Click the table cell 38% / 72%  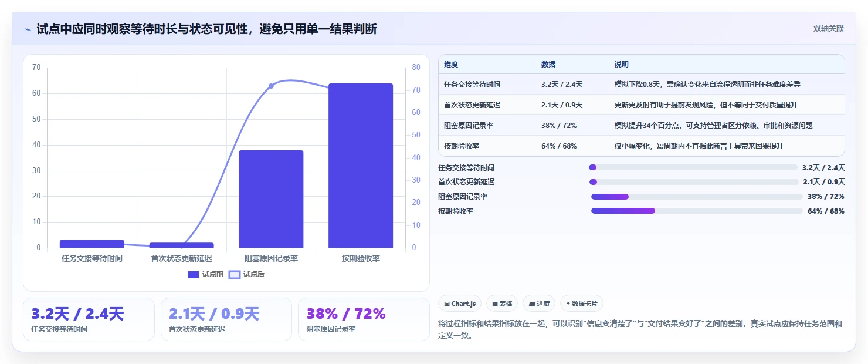(x=559, y=126)
